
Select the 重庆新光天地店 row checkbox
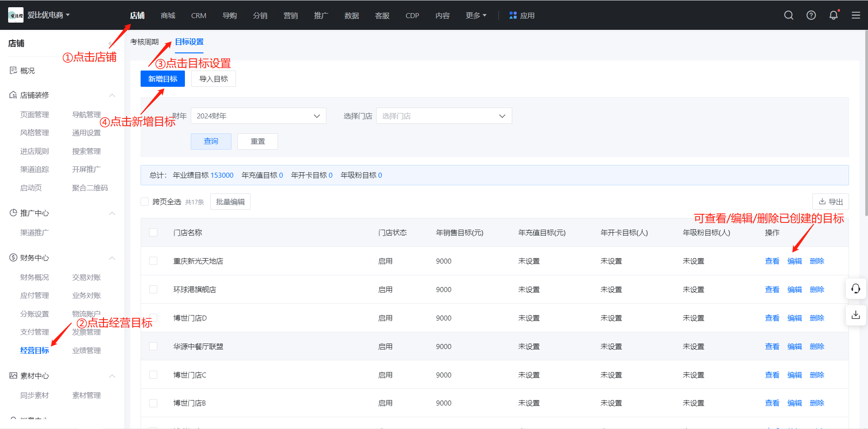click(x=153, y=261)
